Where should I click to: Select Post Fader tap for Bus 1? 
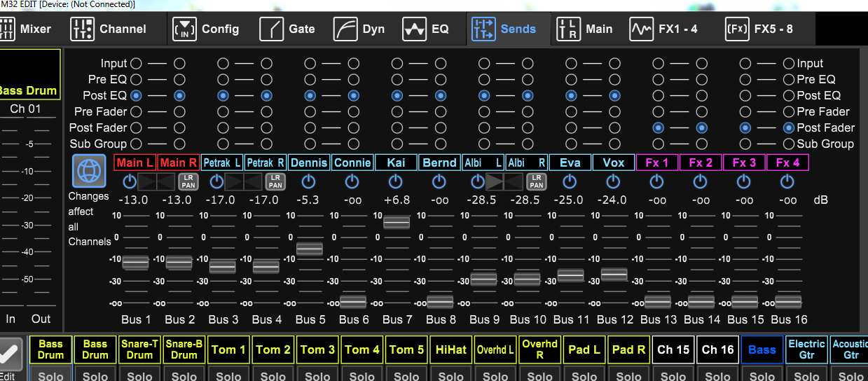click(136, 127)
